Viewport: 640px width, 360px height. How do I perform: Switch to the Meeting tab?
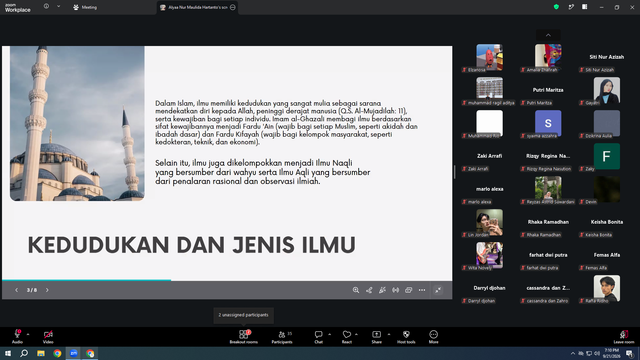pyautogui.click(x=85, y=7)
